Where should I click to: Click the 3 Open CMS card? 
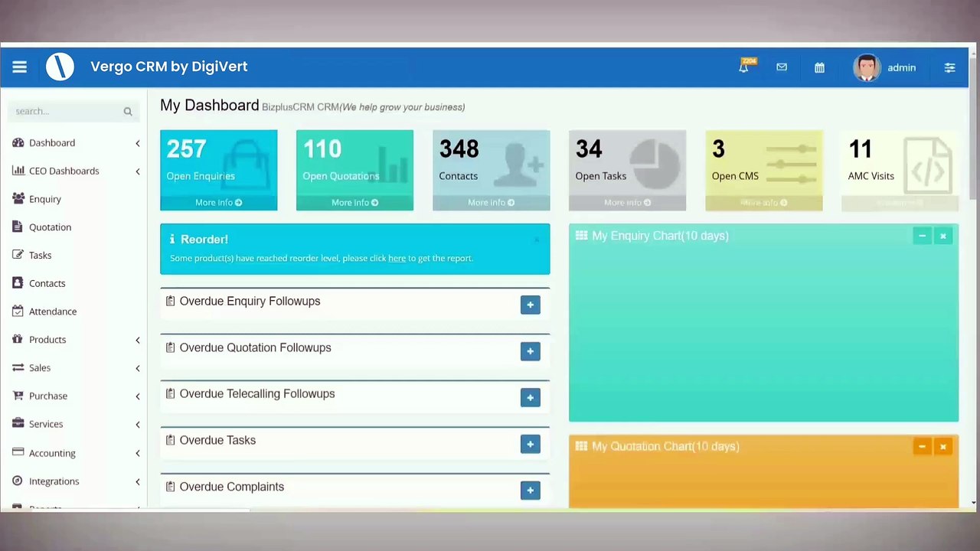tap(764, 170)
